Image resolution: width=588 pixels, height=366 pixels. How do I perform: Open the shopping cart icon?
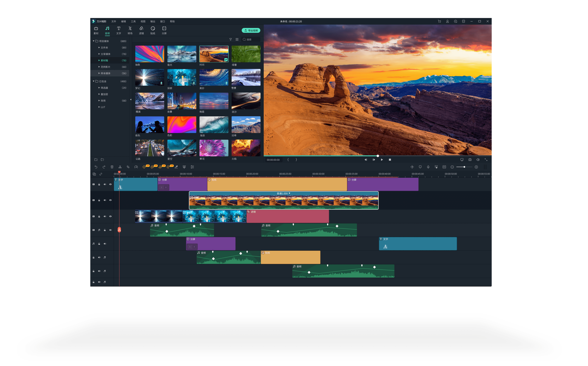coord(439,21)
